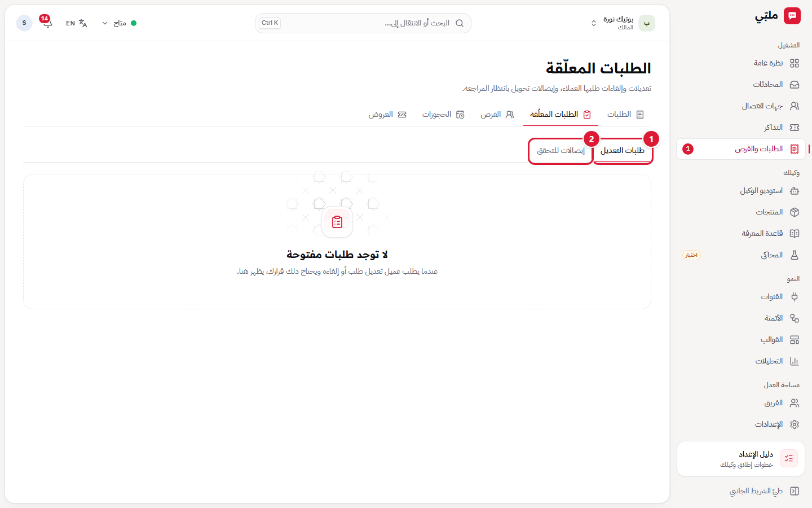Viewport: 812px width, 508px height.
Task: Open الأتمتة workflow icon
Action: [795, 318]
